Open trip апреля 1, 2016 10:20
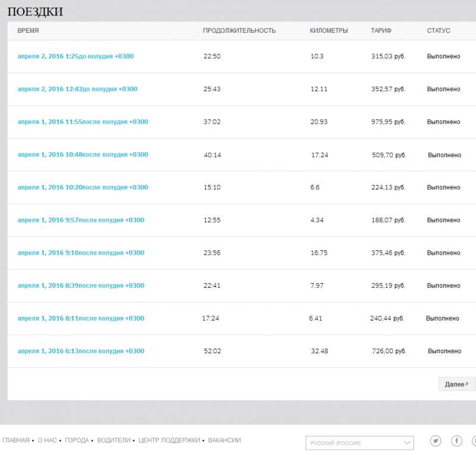 coord(83,187)
